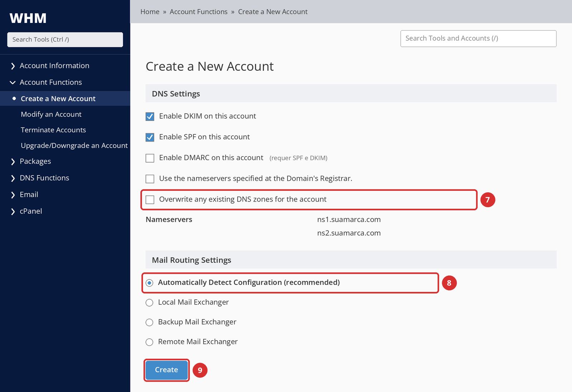The image size is (572, 392).
Task: Select Local Mail Exchanger radio option
Action: tap(149, 303)
